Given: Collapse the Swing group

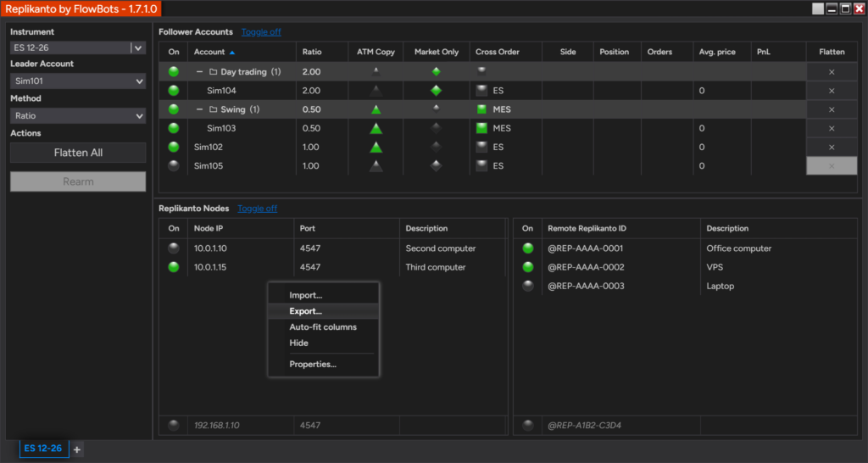Looking at the screenshot, I should coord(200,109).
